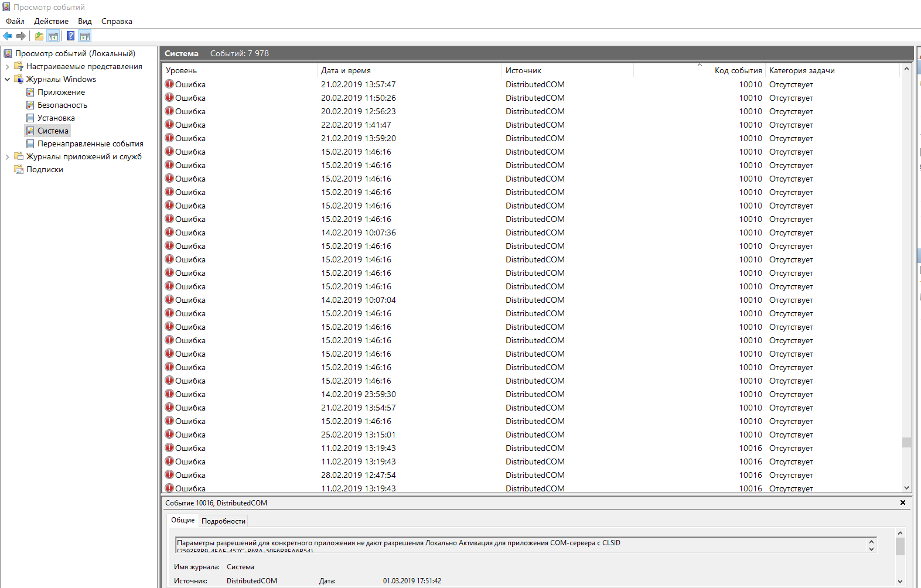Click Имя журнала value Система
921x588 pixels.
240,567
